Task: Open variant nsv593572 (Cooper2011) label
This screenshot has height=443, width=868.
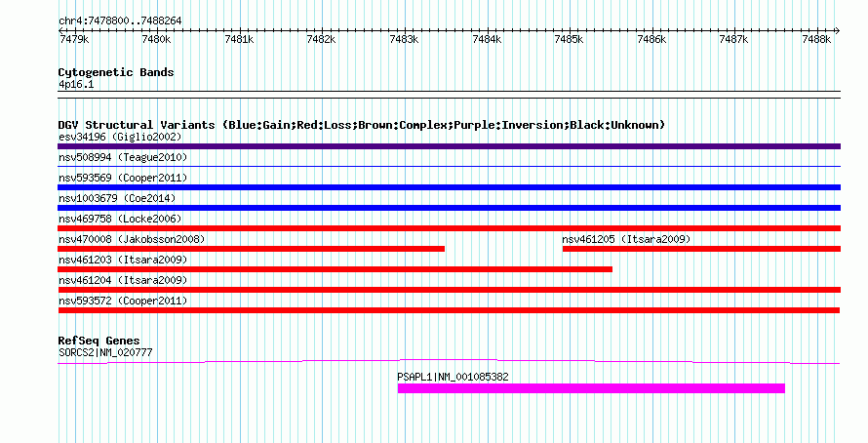Action: tap(123, 301)
